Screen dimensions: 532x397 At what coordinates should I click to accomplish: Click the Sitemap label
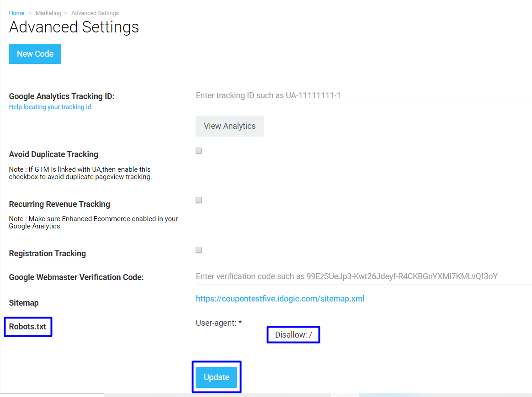[x=24, y=303]
